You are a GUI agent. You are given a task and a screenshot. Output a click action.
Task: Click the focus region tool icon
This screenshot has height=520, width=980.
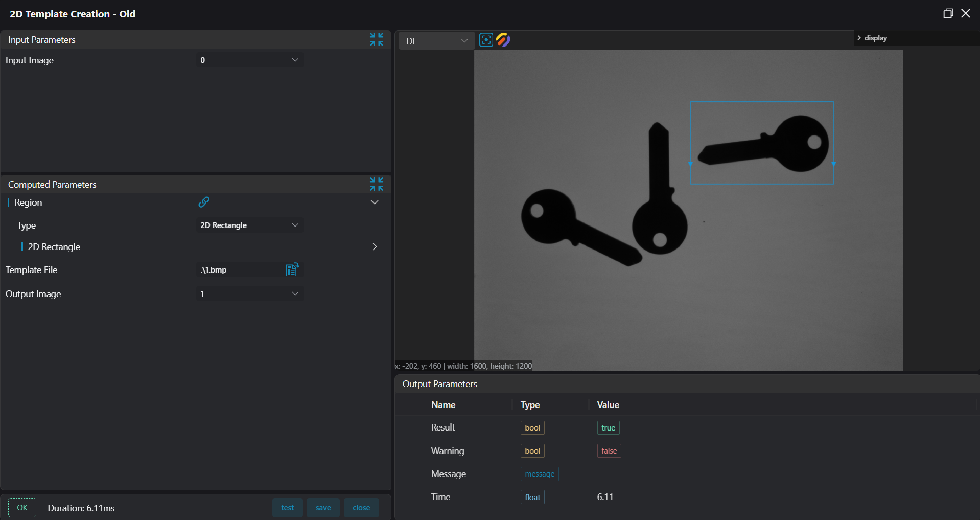point(486,40)
